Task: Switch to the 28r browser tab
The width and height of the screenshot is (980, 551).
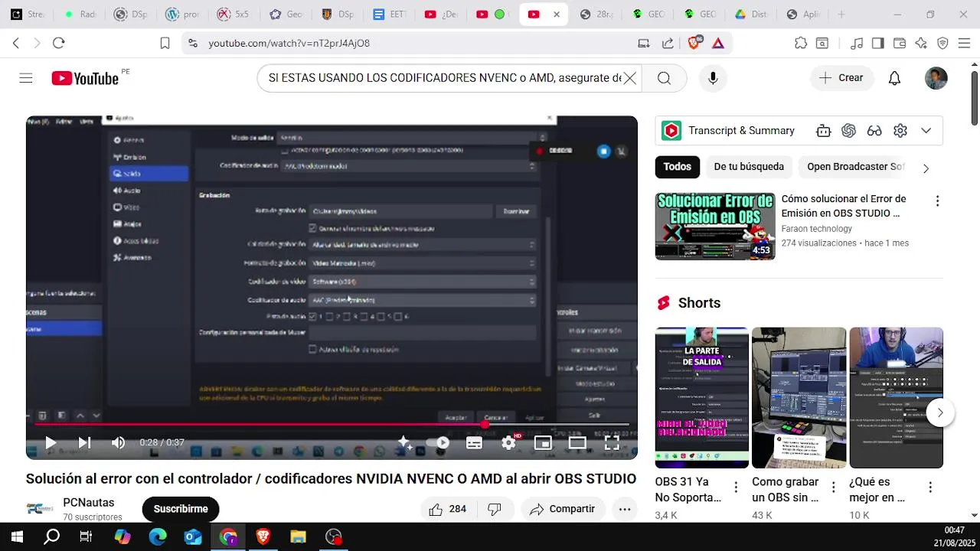Action: (x=596, y=15)
